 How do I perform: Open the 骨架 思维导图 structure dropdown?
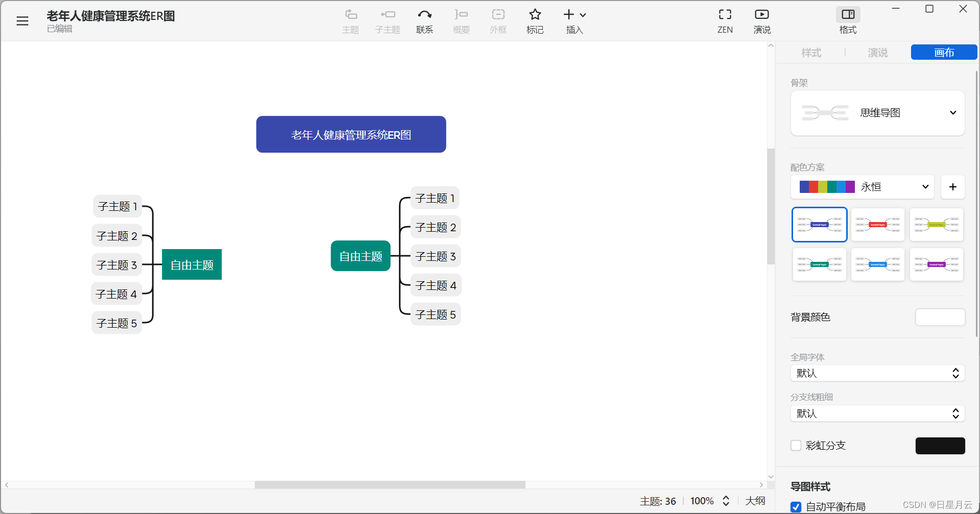[x=877, y=113]
